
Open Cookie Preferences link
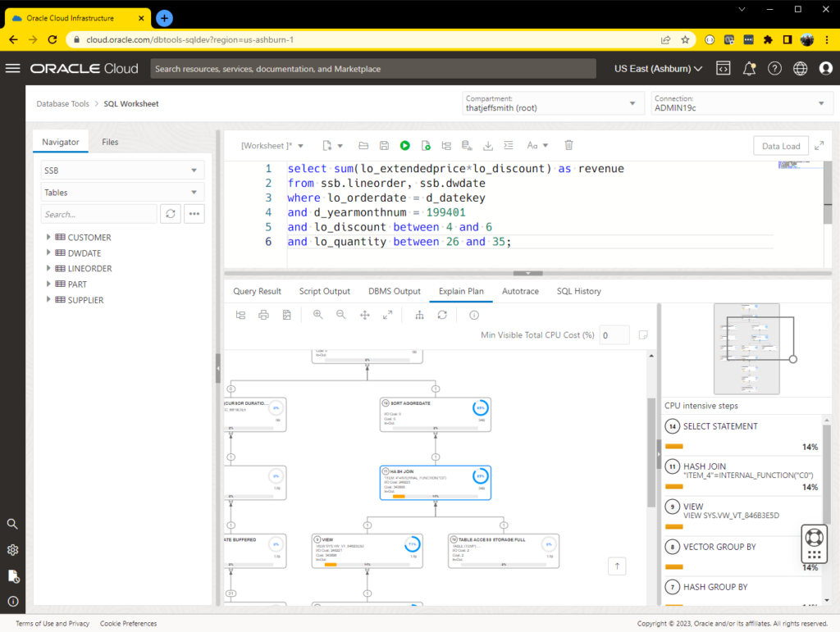[129, 624]
